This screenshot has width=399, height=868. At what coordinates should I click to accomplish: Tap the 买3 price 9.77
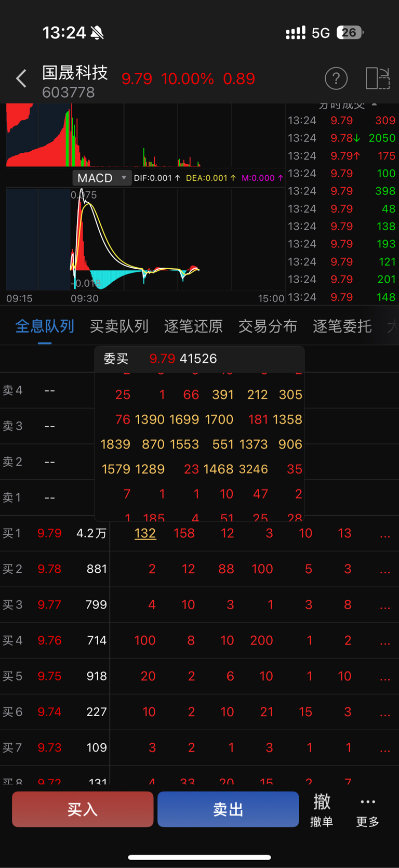tap(49, 604)
